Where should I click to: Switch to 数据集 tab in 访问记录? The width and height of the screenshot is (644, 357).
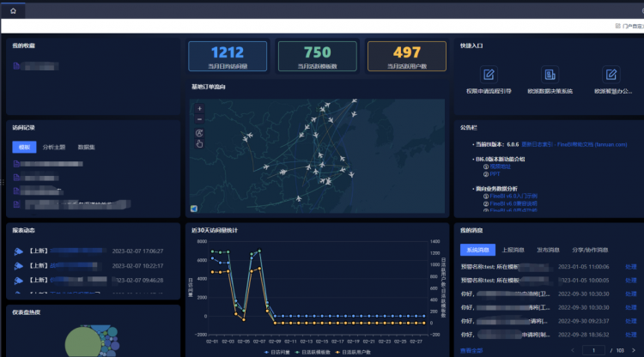[86, 147]
